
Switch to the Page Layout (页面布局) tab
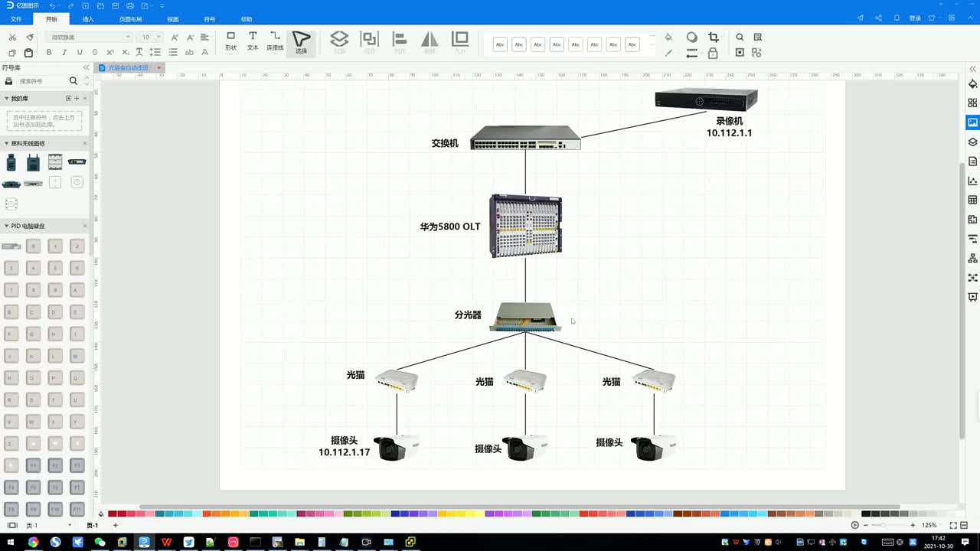coord(130,19)
